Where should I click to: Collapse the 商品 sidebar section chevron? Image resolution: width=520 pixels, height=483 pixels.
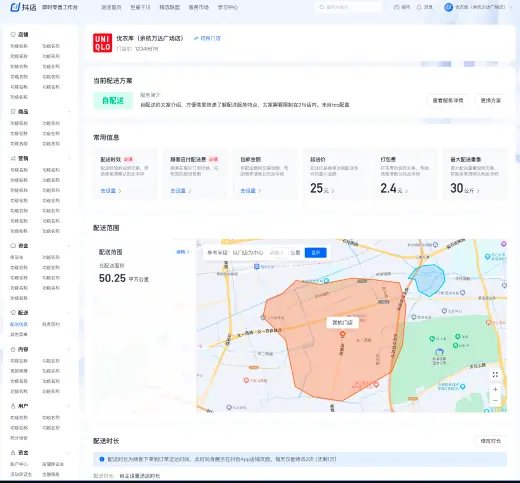click(69, 111)
